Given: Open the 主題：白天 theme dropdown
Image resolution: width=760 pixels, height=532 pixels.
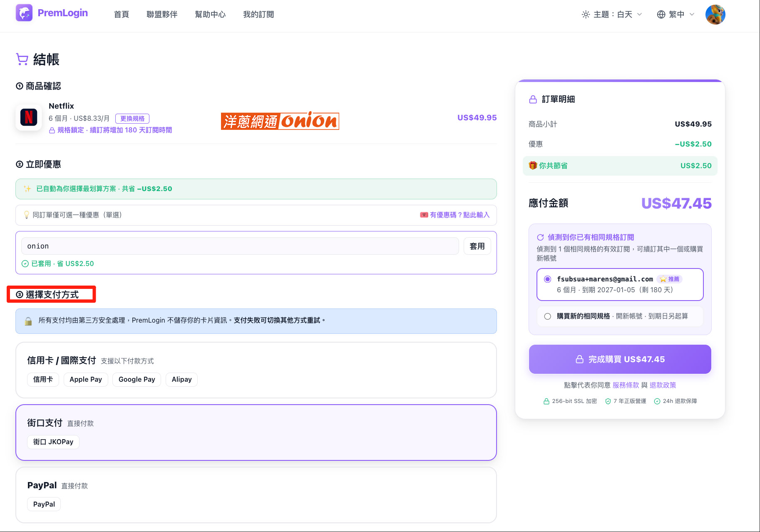Looking at the screenshot, I should [612, 15].
